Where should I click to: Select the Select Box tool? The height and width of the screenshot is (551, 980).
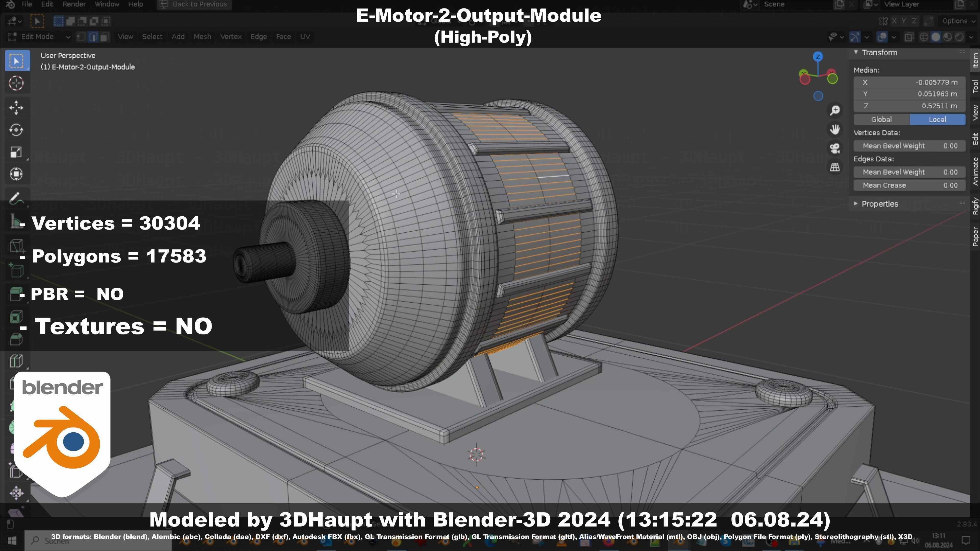coord(17,61)
